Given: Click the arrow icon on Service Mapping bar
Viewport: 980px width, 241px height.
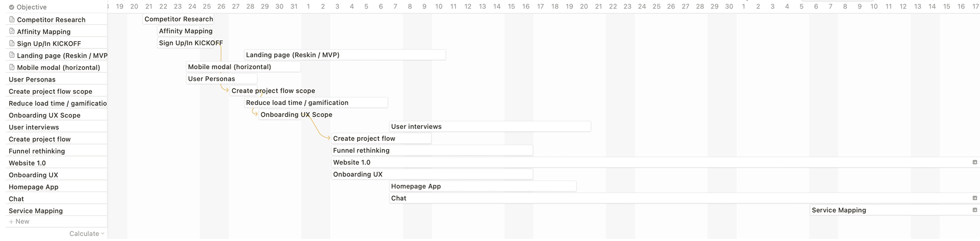Looking at the screenshot, I should [974, 210].
